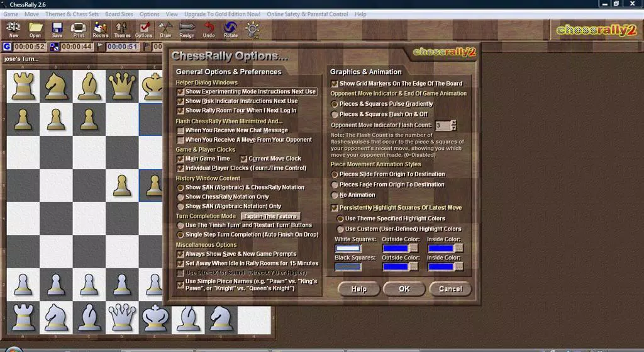Select the gold rook on the board

point(23,86)
